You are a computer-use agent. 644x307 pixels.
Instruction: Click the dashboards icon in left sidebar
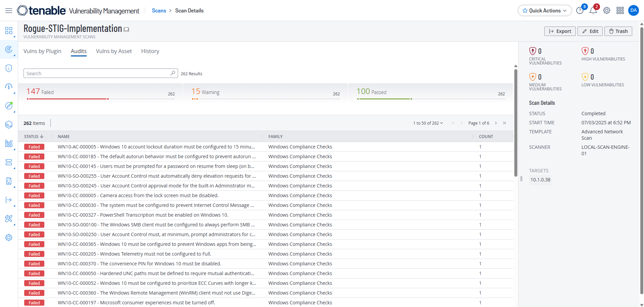(x=9, y=31)
